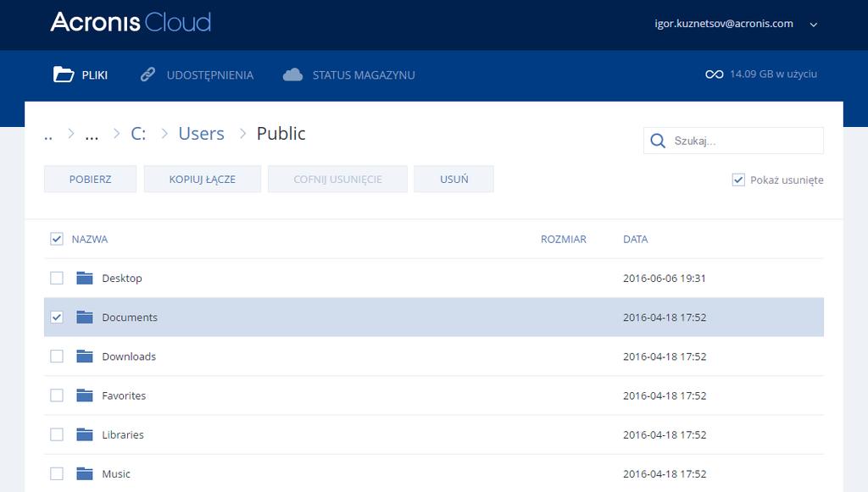
Task: Click the Pliki folder icon
Action: 63,74
